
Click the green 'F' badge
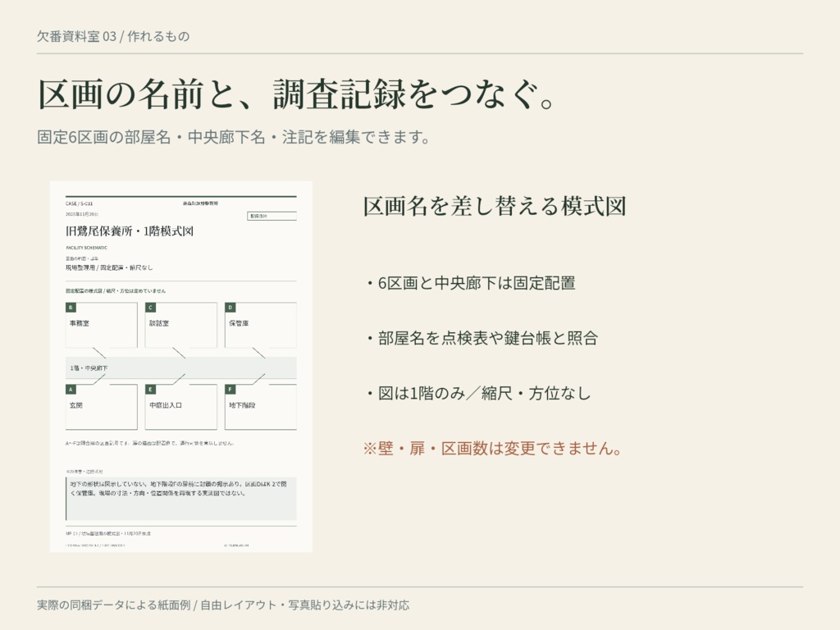click(x=231, y=390)
